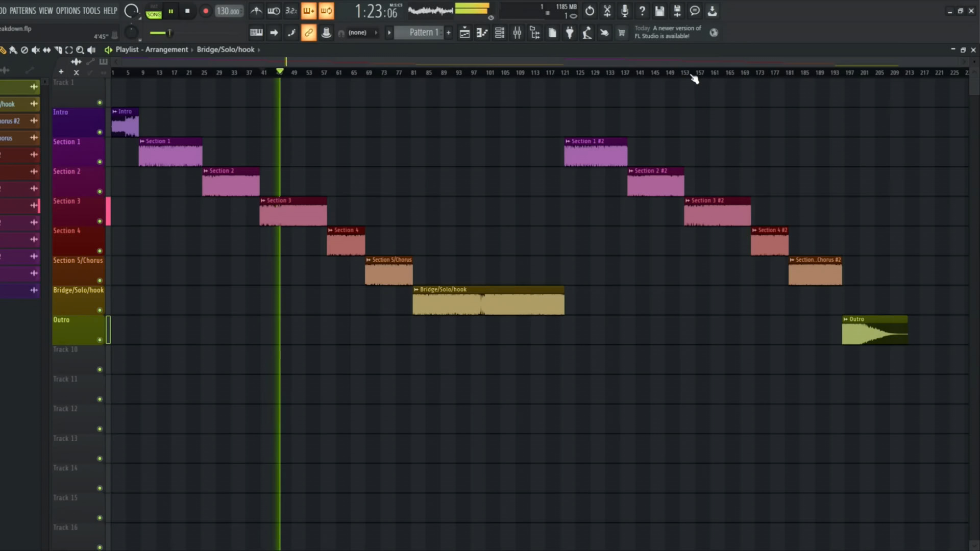
Task: Toggle blend recording overdub button
Action: pyautogui.click(x=308, y=11)
